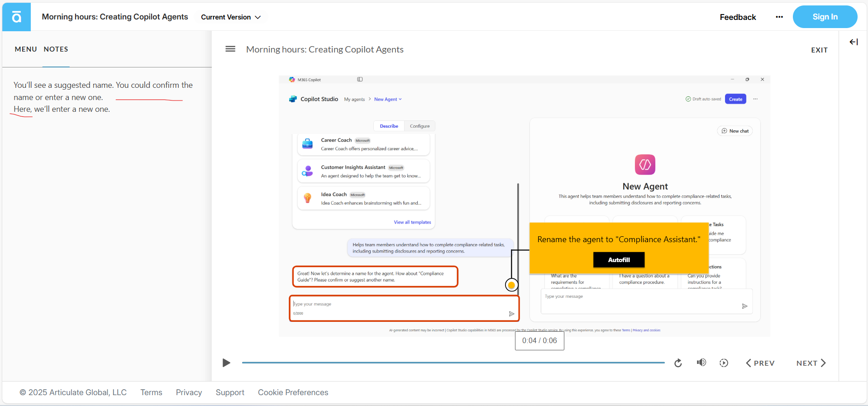Click the Customer Insights Assistant people icon
This screenshot has width=868, height=406.
pyautogui.click(x=307, y=171)
